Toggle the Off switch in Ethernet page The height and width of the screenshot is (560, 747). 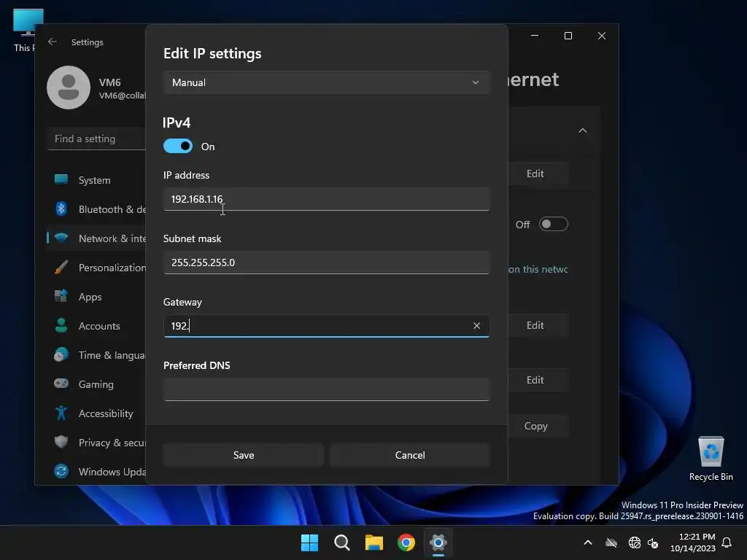point(553,224)
